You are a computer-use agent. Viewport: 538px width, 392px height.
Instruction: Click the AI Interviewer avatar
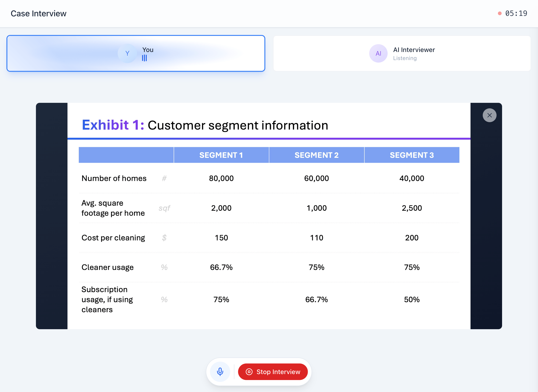point(378,53)
